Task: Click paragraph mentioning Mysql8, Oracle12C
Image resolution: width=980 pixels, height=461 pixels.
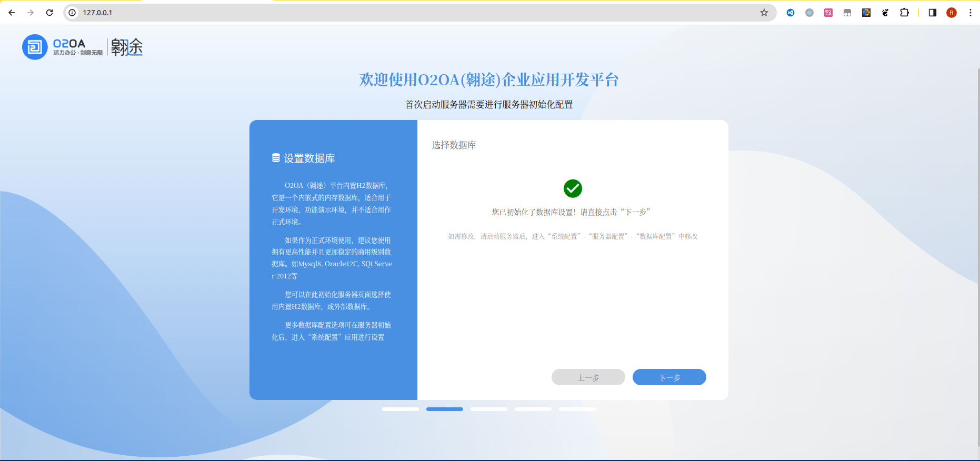Action: click(x=332, y=258)
